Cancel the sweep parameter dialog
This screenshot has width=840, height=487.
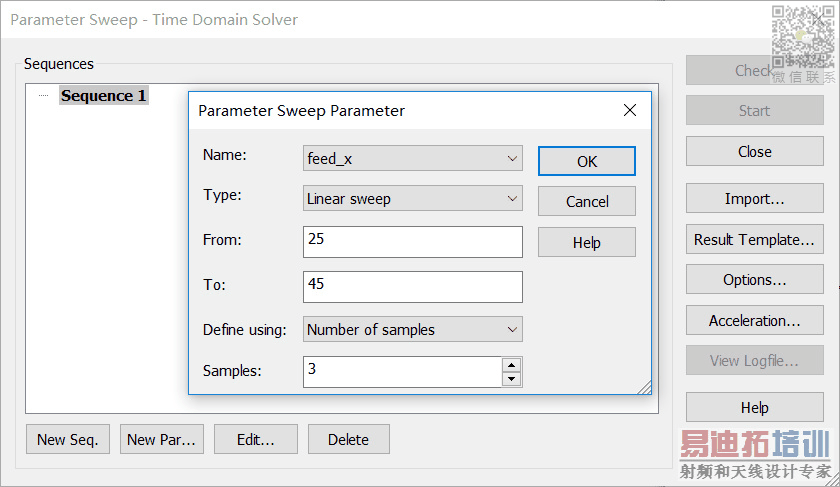pos(587,201)
